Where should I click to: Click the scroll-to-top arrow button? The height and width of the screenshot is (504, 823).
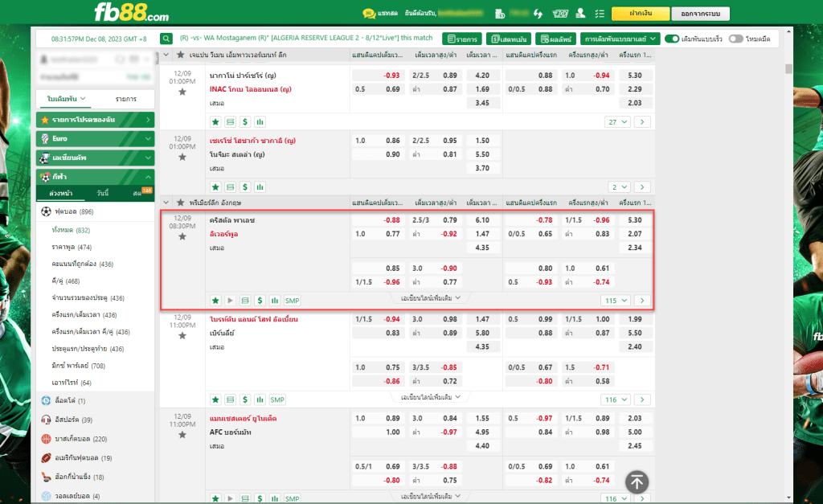click(x=637, y=482)
